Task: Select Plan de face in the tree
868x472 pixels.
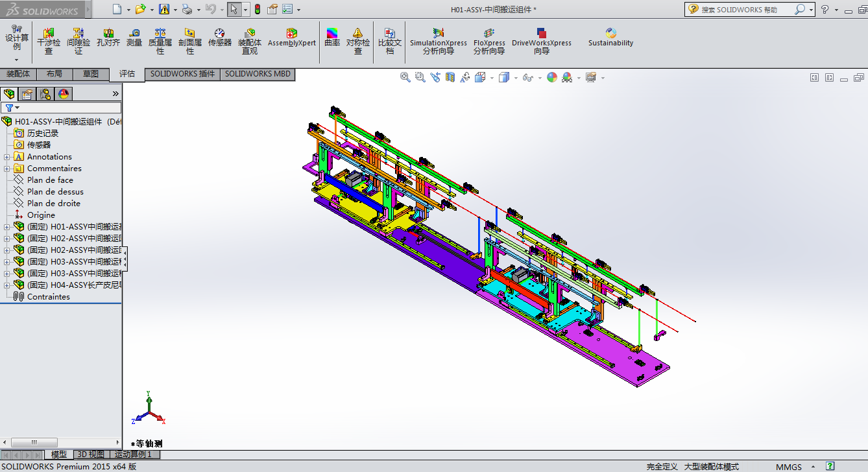Action: [x=50, y=180]
